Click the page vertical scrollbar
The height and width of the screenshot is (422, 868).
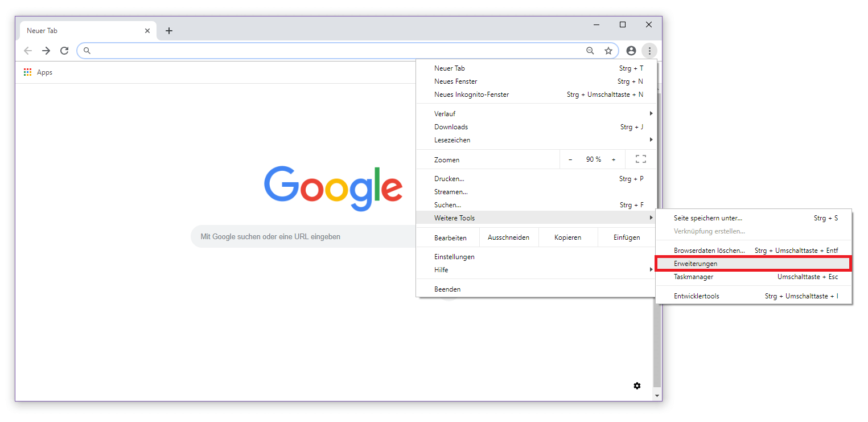point(657,345)
